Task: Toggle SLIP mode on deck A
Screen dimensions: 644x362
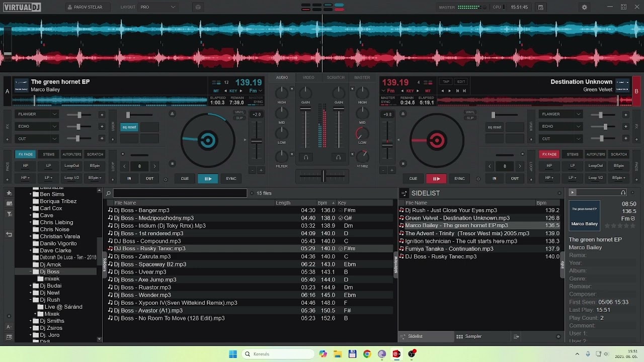Action: coord(239,118)
